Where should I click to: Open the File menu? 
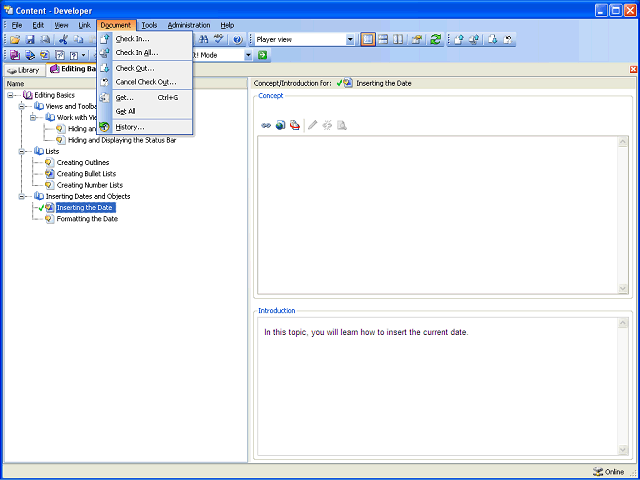tap(17, 25)
